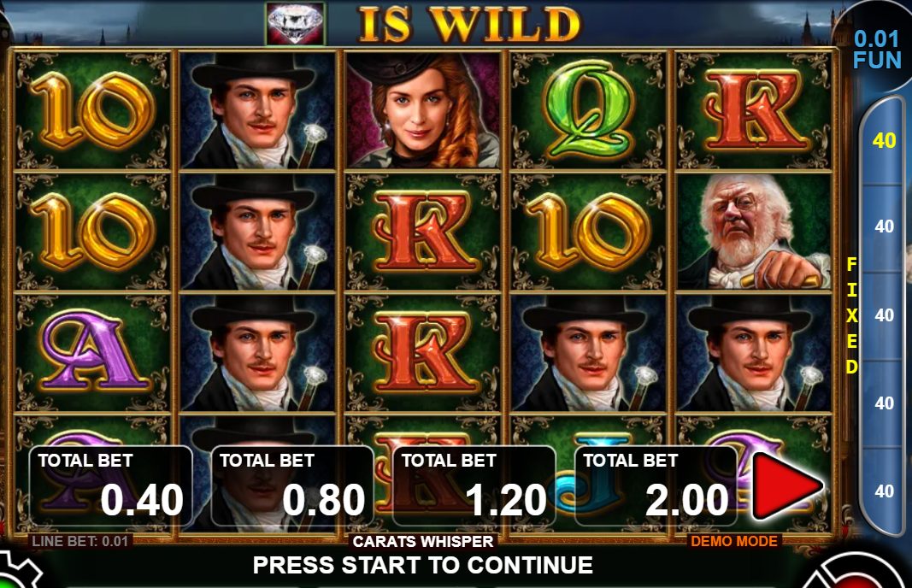Click the top-left golden 10 symbol
The width and height of the screenshot is (912, 588).
pyautogui.click(x=92, y=110)
